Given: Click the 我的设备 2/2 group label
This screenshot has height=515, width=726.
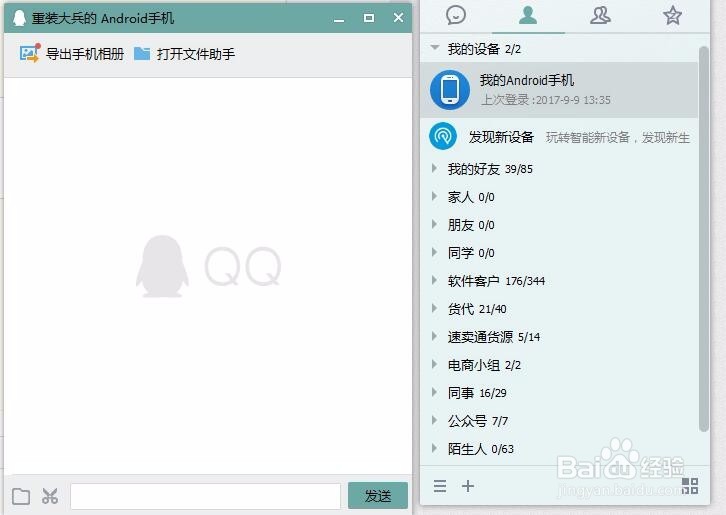Looking at the screenshot, I should (x=484, y=49).
